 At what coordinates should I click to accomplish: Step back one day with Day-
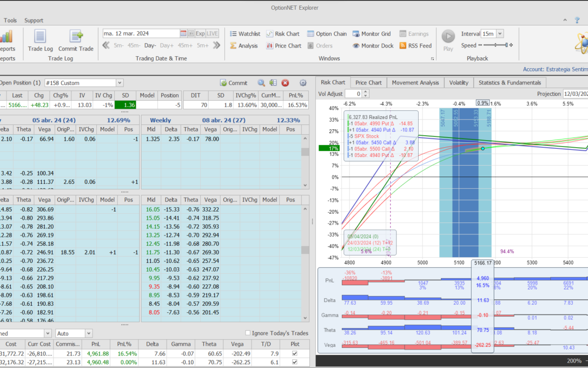click(x=150, y=46)
